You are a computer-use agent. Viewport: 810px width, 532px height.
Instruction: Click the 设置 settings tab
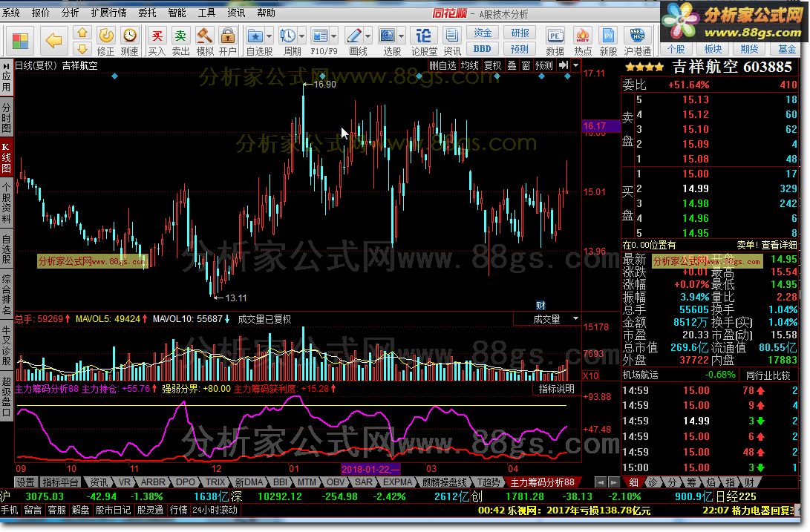click(25, 482)
